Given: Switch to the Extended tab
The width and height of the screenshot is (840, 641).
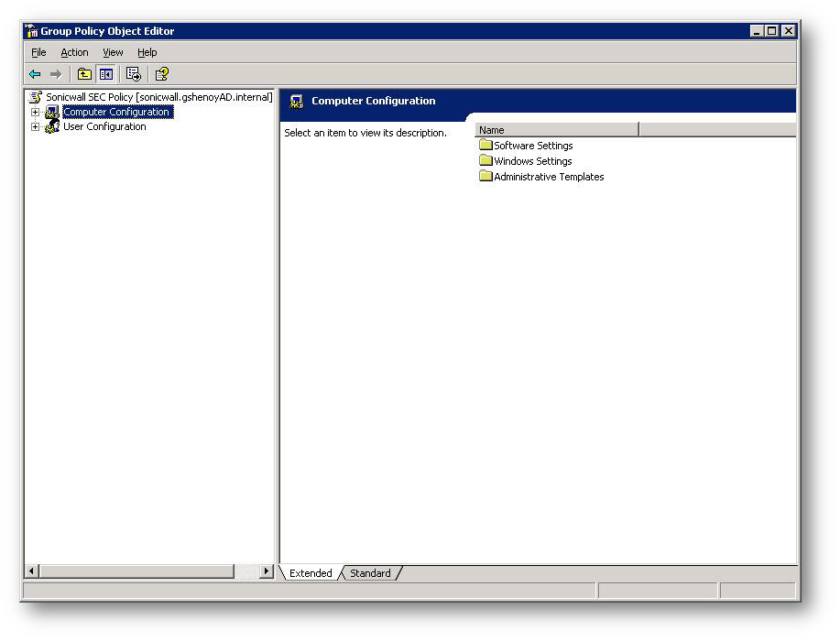Looking at the screenshot, I should coord(311,573).
